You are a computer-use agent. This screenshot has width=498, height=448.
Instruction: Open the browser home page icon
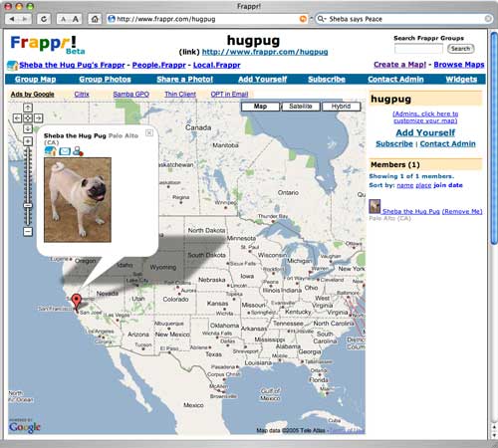(x=95, y=19)
